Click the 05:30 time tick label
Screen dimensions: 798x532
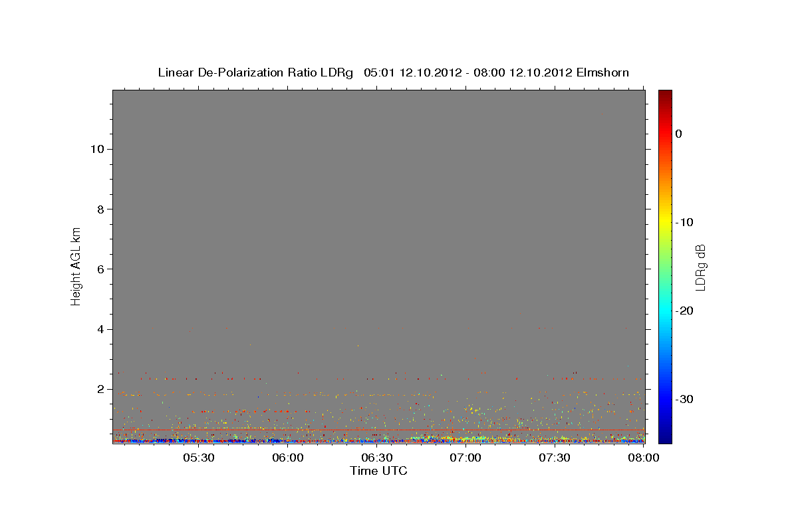[x=198, y=458]
